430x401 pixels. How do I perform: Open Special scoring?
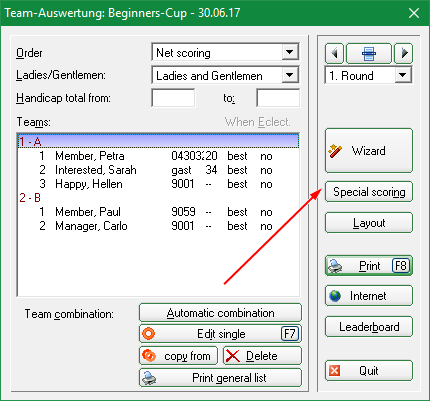click(369, 192)
